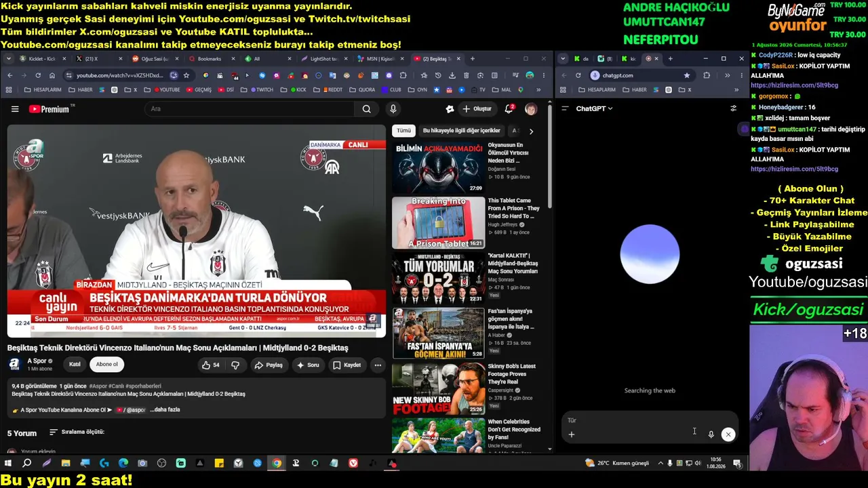The image size is (868, 488).
Task: Expand the description with '...daha fazla'
Action: coord(165,410)
